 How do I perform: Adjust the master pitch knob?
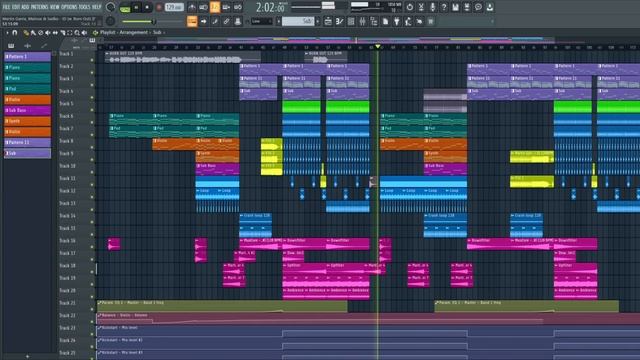(110, 21)
